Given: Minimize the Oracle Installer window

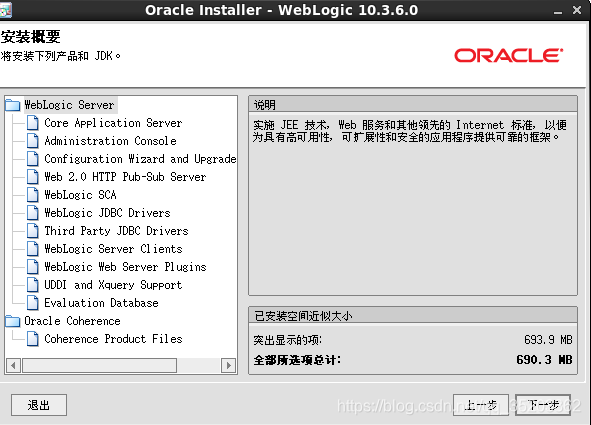Looking at the screenshot, I should (558, 11).
